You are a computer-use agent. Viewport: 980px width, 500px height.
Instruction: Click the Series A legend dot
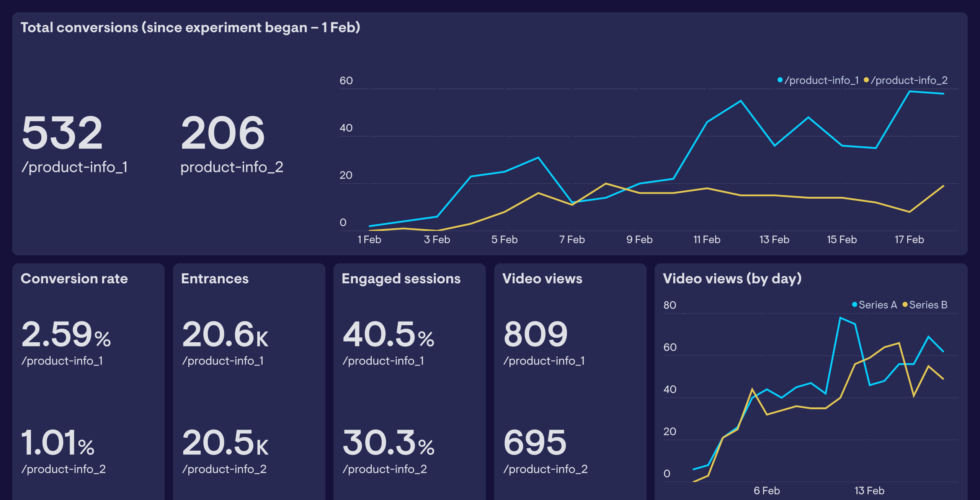(x=854, y=305)
